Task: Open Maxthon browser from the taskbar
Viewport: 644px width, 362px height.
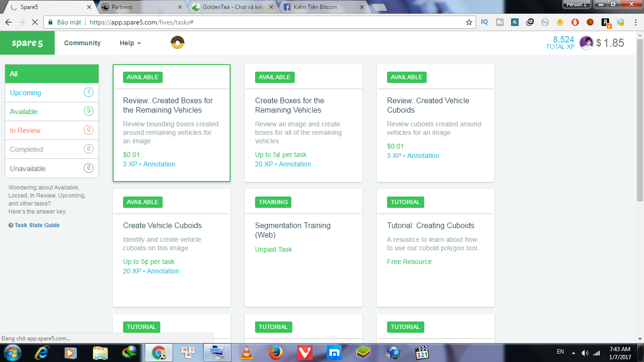Action: pos(334,353)
